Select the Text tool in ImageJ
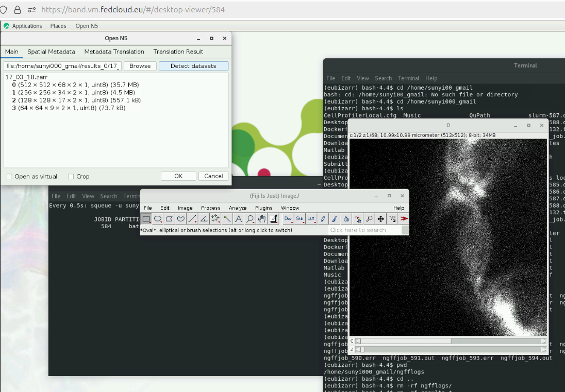The width and height of the screenshot is (565, 392). pyautogui.click(x=239, y=219)
